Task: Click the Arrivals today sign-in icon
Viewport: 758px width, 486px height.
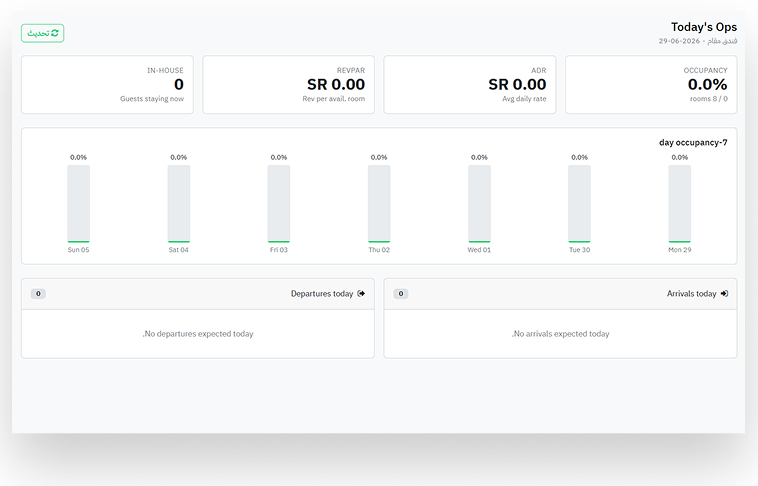Action: (x=724, y=294)
